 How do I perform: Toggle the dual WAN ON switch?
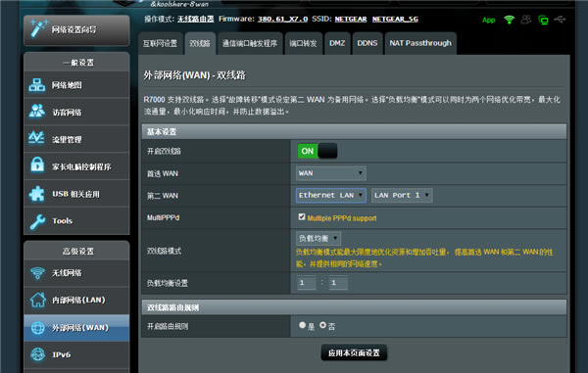point(318,151)
